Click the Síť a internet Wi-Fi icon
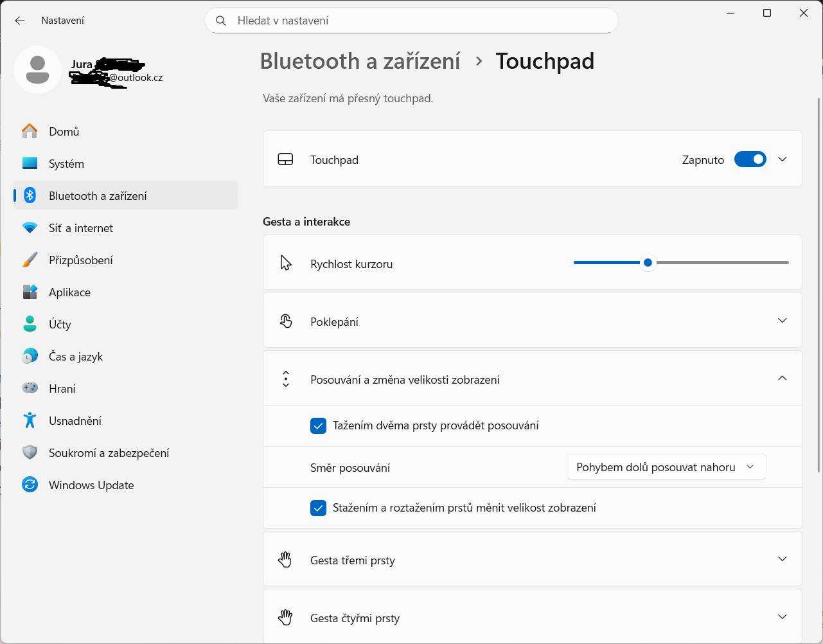 coord(30,228)
